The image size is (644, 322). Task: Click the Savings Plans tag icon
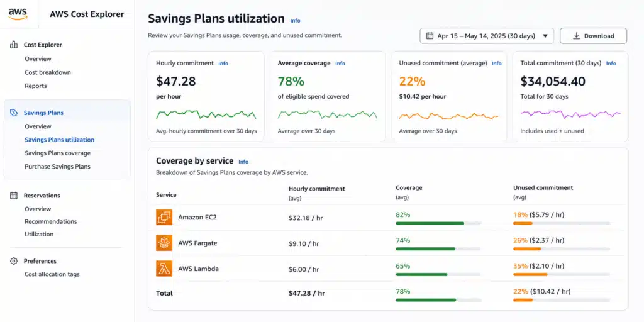pyautogui.click(x=14, y=113)
